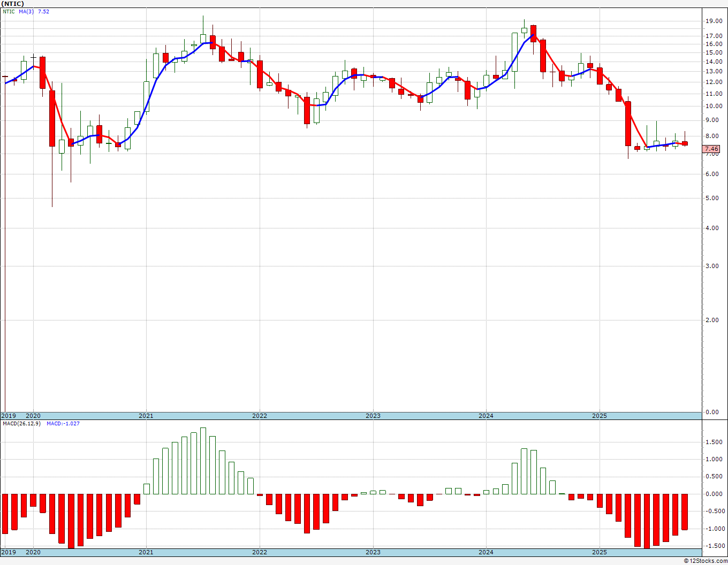
Task: Click the tallest green MACD histogram bar in 2021
Action: pyautogui.click(x=203, y=461)
